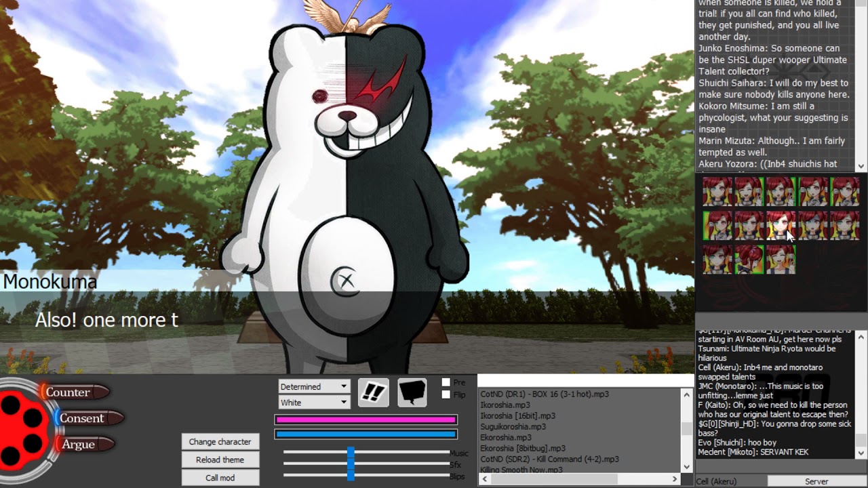Click IC chat log scroll down arrow
The width and height of the screenshot is (868, 488).
(x=861, y=165)
